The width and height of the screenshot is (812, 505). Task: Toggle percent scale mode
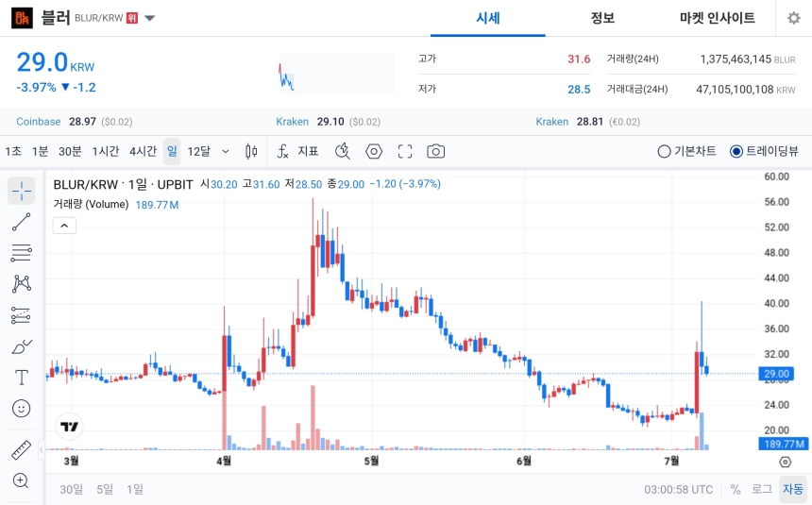coord(735,490)
